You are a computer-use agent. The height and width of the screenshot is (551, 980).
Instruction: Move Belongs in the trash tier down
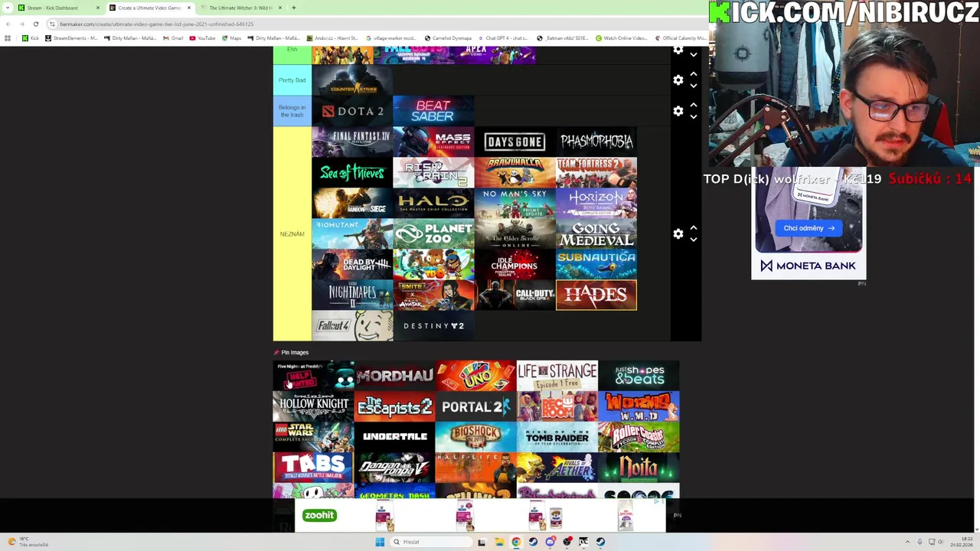coord(694,117)
